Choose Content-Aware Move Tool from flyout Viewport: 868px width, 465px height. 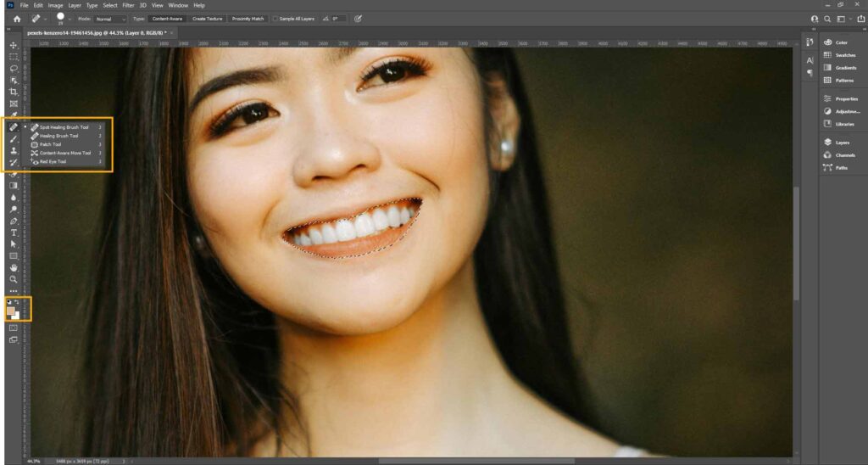pos(64,153)
